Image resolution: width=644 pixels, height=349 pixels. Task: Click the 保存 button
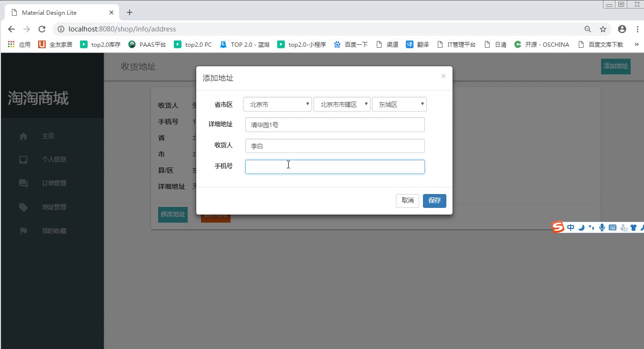pyautogui.click(x=434, y=201)
